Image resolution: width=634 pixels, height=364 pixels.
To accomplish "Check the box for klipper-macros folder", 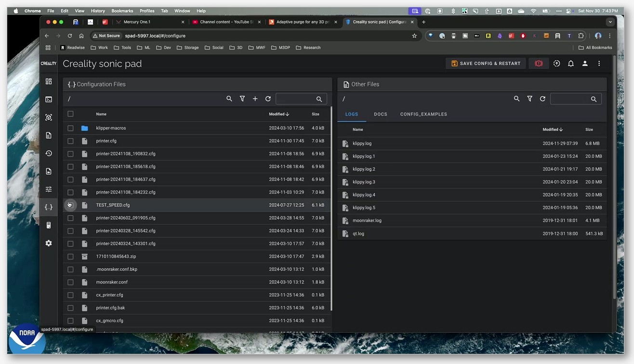I will pyautogui.click(x=70, y=128).
